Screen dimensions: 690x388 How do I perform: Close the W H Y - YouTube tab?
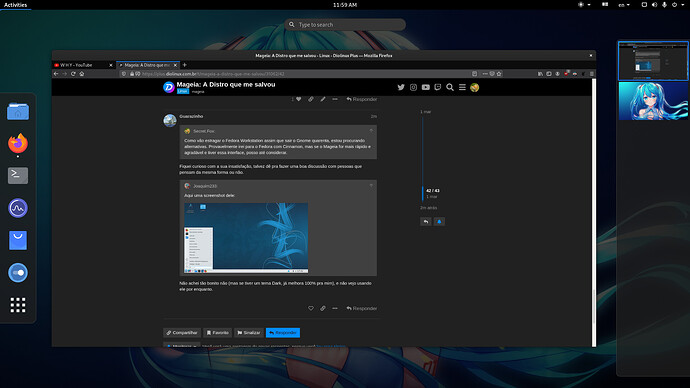pos(111,65)
